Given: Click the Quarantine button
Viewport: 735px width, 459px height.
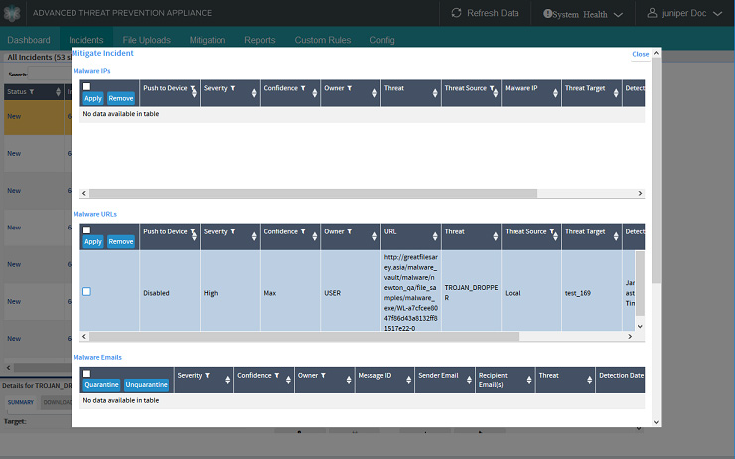Looking at the screenshot, I should pos(101,384).
